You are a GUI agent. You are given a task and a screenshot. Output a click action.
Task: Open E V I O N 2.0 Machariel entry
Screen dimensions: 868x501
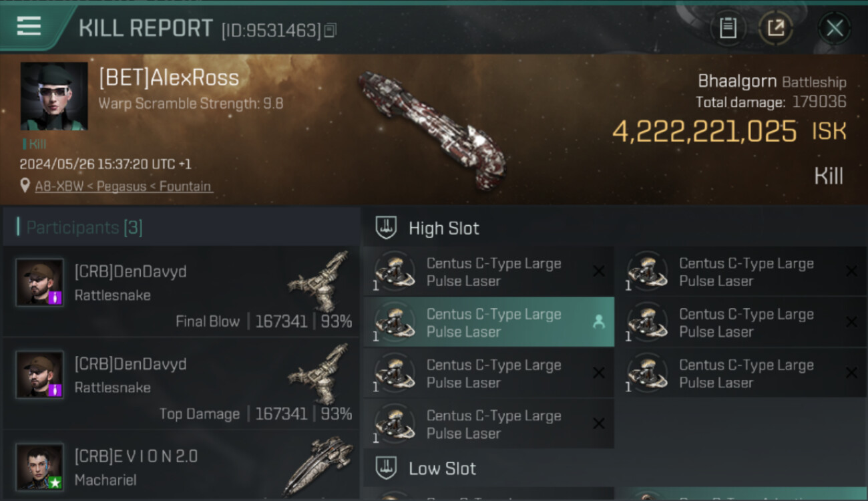tap(180, 468)
